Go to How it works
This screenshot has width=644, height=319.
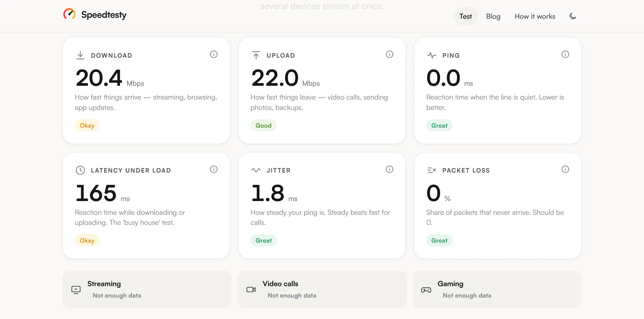[x=535, y=16]
